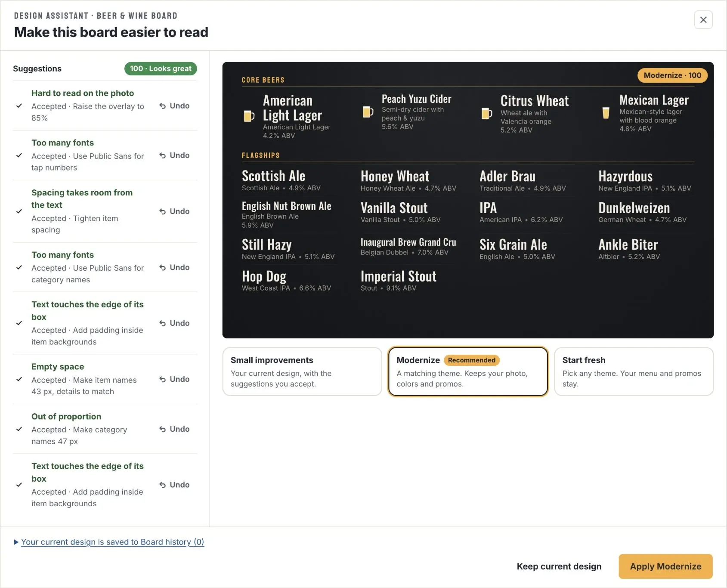Select the Small improvements option
The height and width of the screenshot is (588, 727).
302,371
